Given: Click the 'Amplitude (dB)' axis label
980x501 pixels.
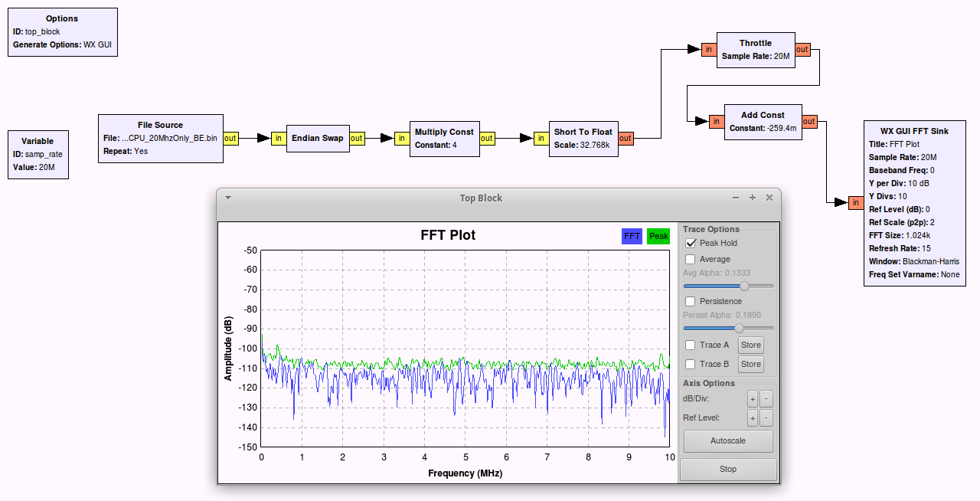Looking at the screenshot, I should [x=228, y=348].
